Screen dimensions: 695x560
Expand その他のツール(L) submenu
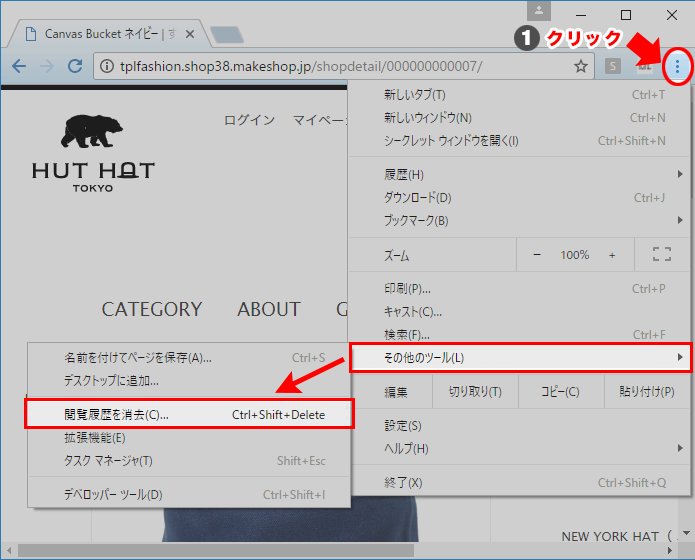click(x=520, y=357)
